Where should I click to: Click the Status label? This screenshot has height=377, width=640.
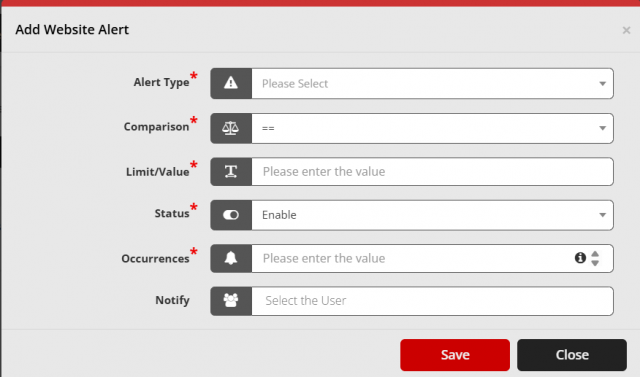pos(172,213)
